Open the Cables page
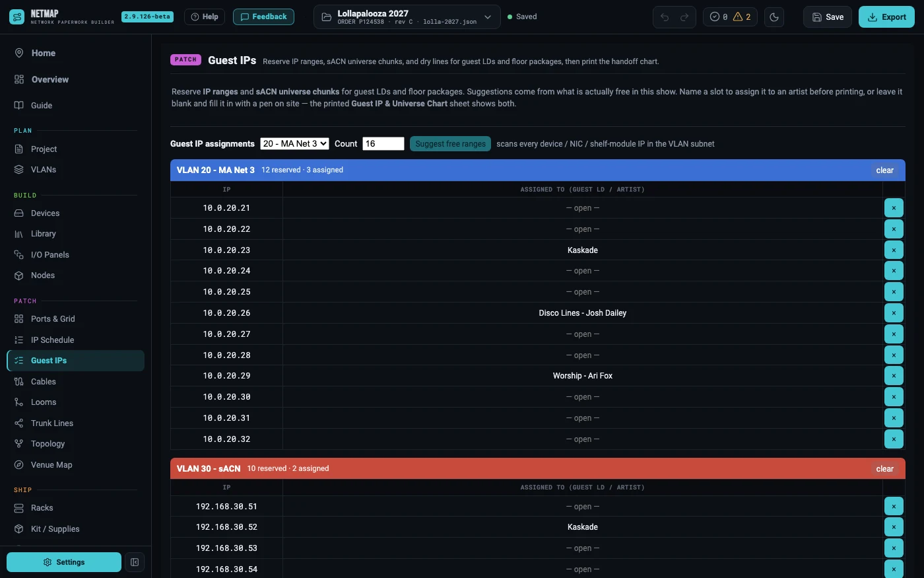924x578 pixels. (x=75, y=382)
